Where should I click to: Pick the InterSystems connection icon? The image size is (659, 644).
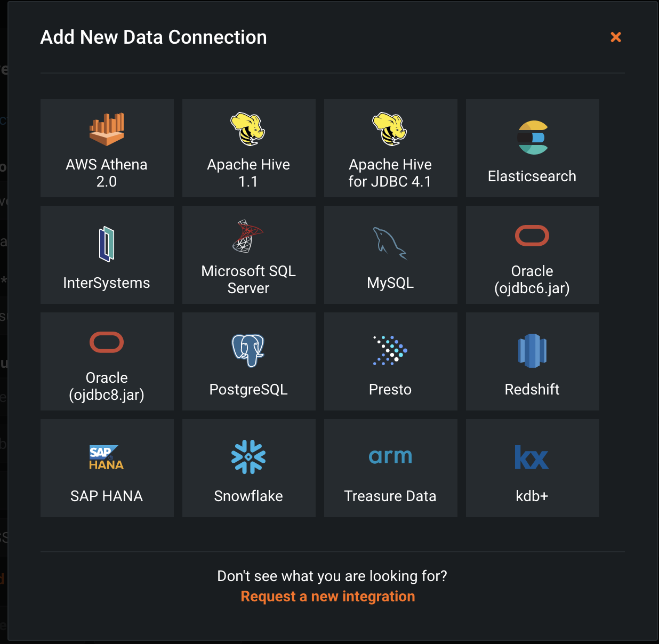(x=107, y=244)
